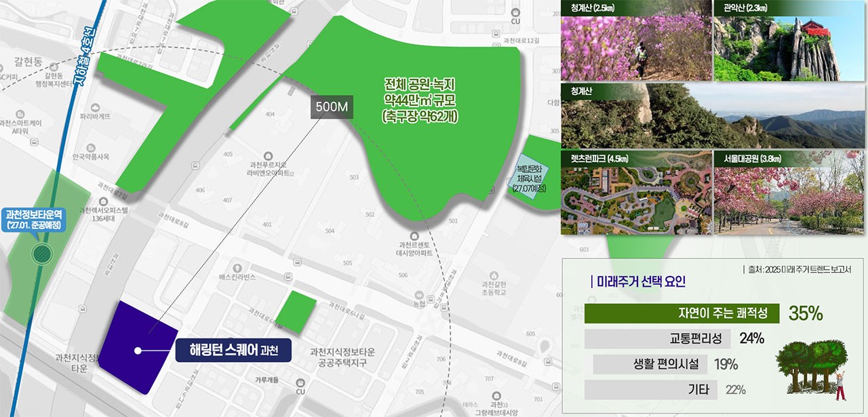Click the 자연이 주는 쾌적성 green bar
The image size is (868, 417).
tap(682, 313)
